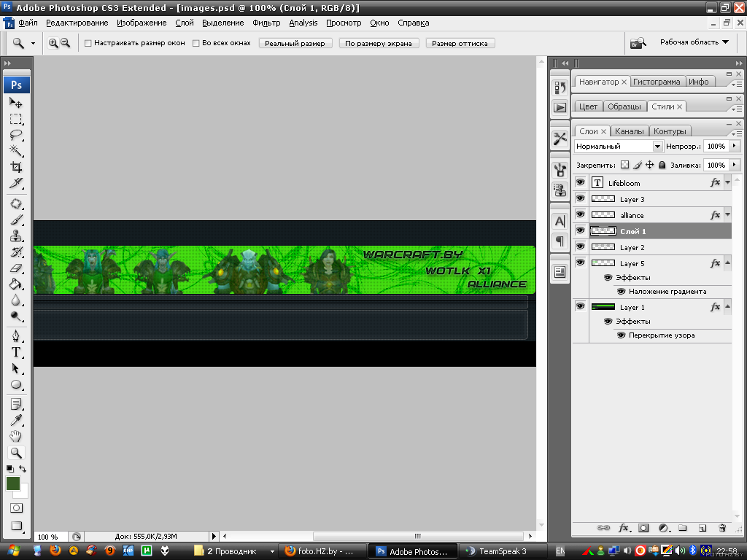Hide the Layer 3 layer
The height and width of the screenshot is (560, 747).
click(580, 198)
